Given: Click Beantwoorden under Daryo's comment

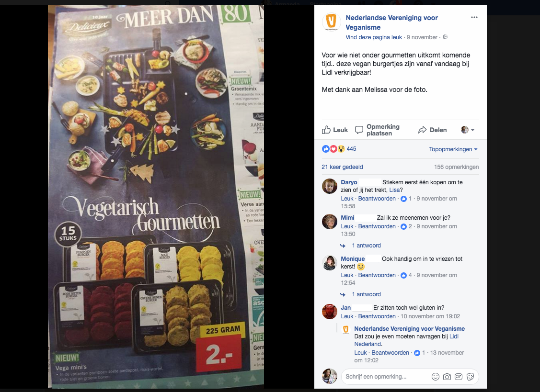Looking at the screenshot, I should click(x=377, y=199).
